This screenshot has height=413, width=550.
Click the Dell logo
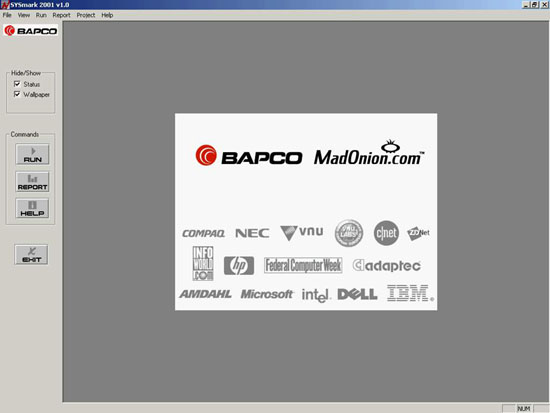357,294
